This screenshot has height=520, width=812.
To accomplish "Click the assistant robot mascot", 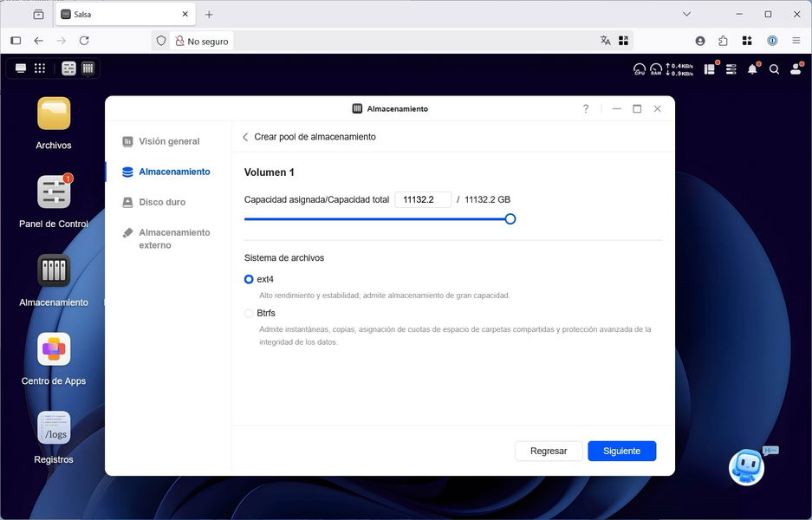I will [746, 467].
